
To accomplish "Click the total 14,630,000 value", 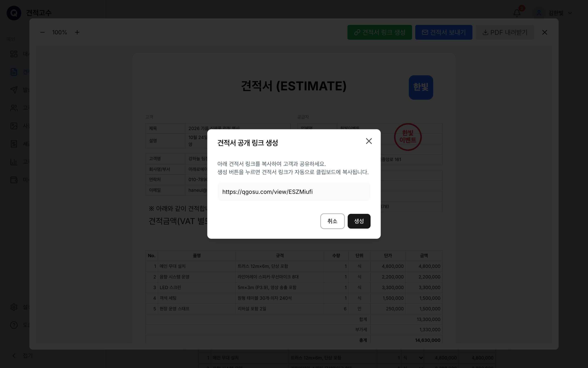I will coord(428,340).
